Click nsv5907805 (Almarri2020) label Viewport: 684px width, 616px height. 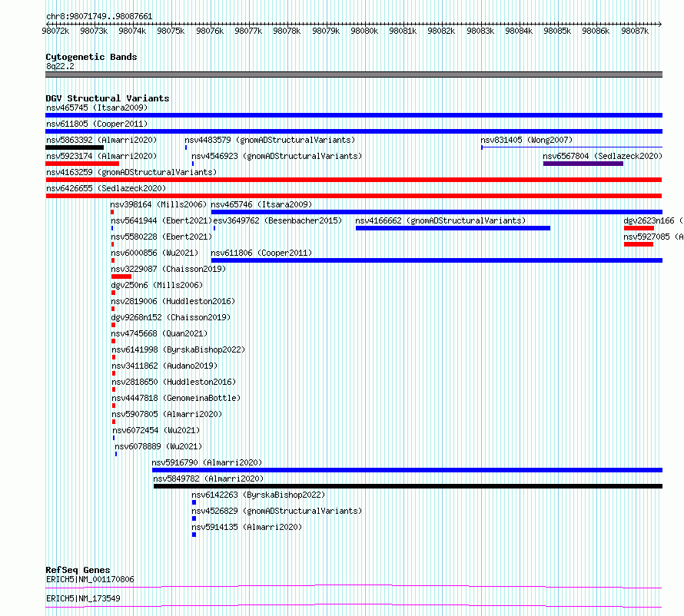click(167, 414)
